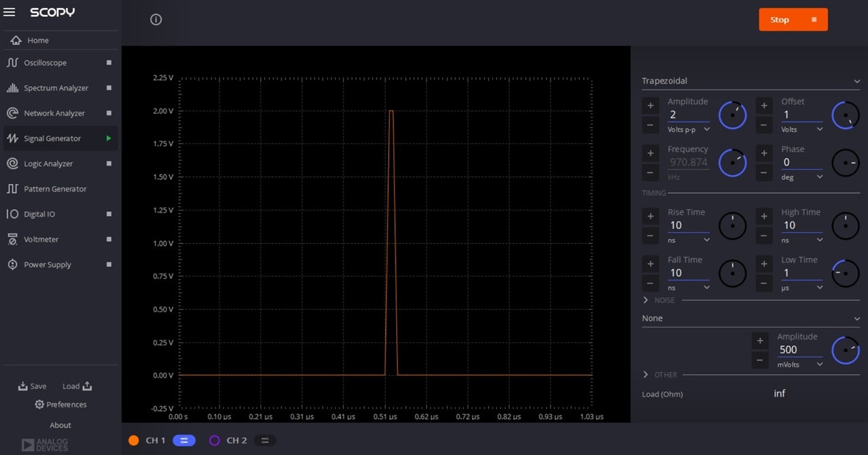The image size is (868, 455).
Task: Increase Amplitude with plus button
Action: tap(650, 105)
